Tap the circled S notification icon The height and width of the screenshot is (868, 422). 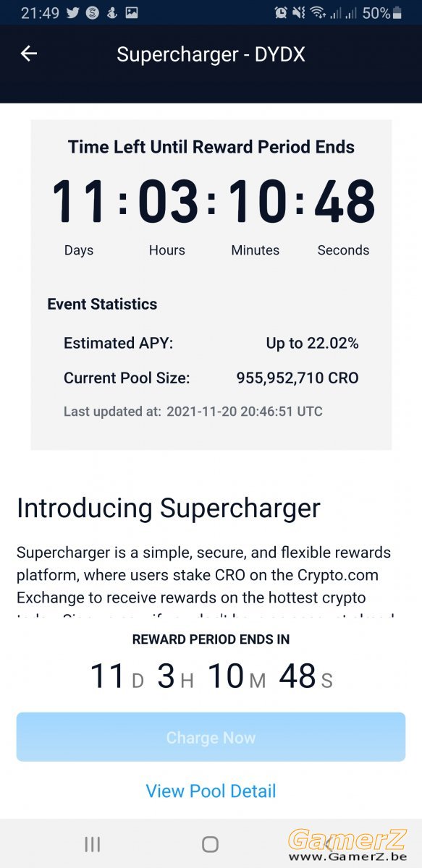(x=92, y=12)
